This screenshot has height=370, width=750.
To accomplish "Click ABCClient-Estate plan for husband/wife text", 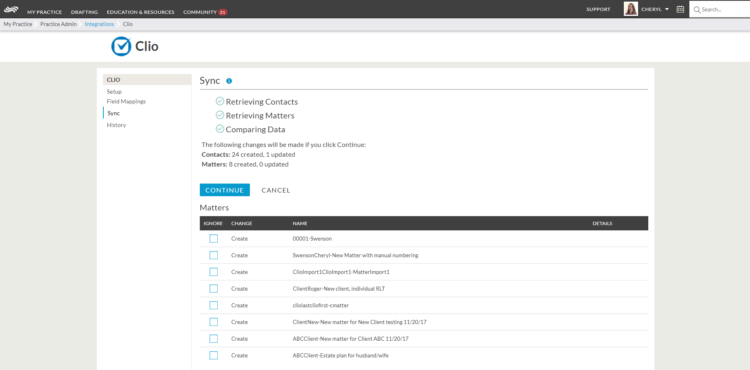I will coord(341,356).
